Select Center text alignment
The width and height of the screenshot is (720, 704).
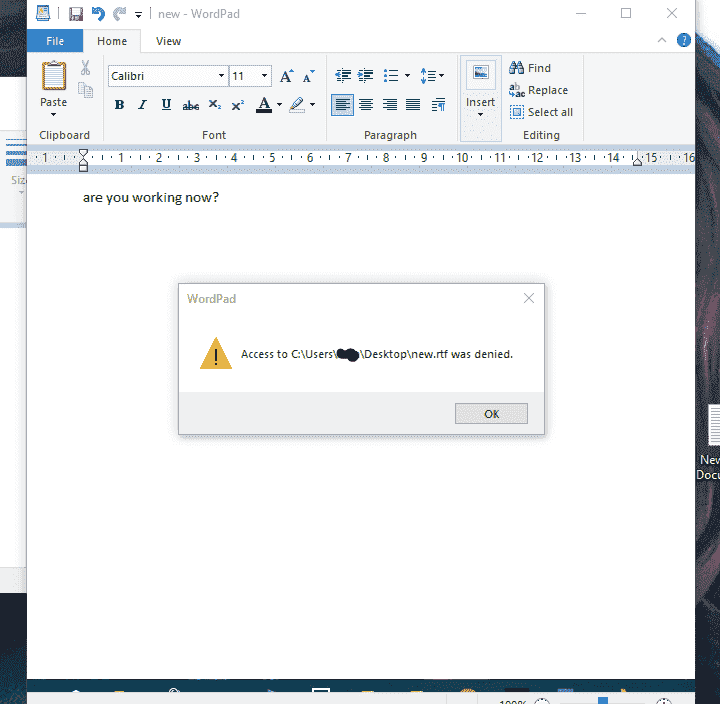[366, 105]
